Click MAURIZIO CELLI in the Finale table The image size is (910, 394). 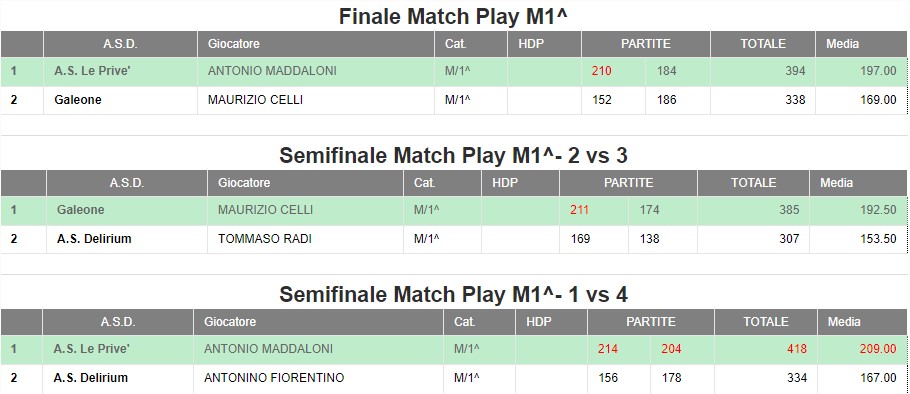point(255,100)
